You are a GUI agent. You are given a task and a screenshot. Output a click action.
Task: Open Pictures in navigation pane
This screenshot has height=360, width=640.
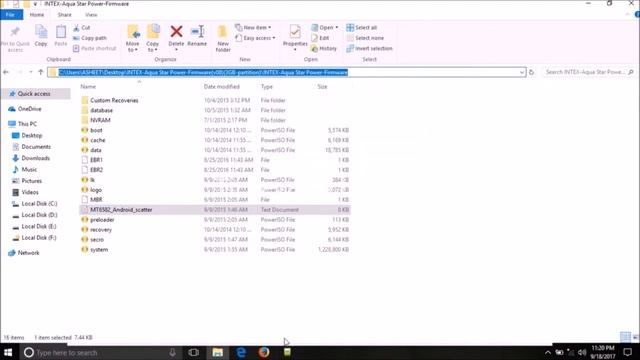(31, 181)
